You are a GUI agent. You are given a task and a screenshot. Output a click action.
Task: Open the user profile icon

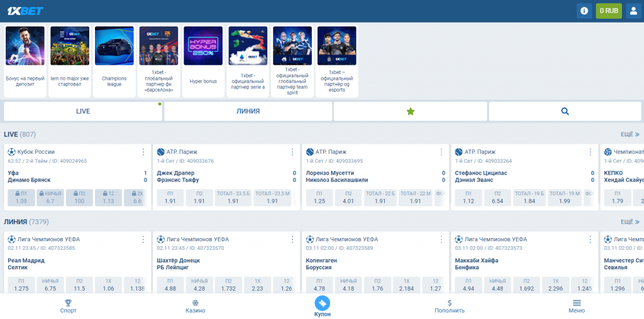[633, 11]
